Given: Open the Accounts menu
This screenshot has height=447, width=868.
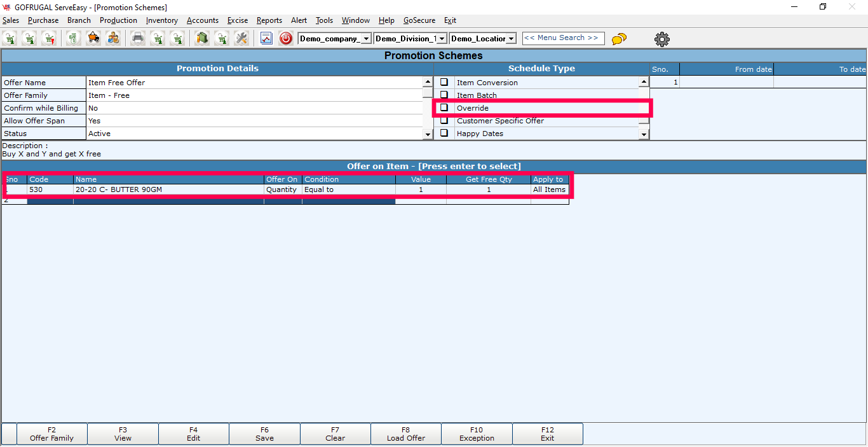Looking at the screenshot, I should coord(203,20).
